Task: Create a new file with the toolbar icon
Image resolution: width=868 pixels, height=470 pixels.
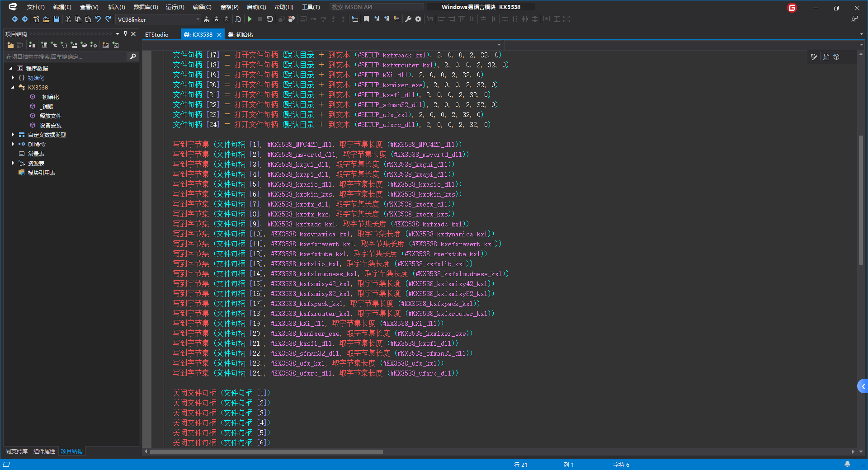Action: (x=36, y=19)
